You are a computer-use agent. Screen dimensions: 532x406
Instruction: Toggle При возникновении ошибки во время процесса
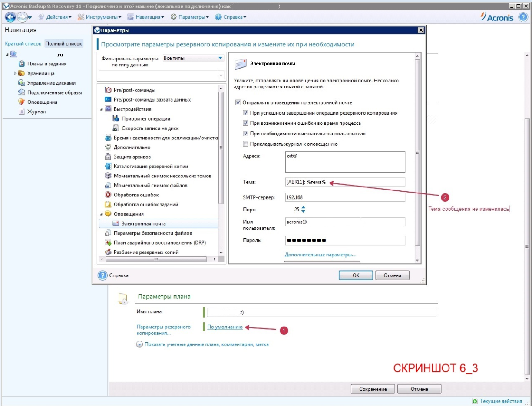[245, 123]
